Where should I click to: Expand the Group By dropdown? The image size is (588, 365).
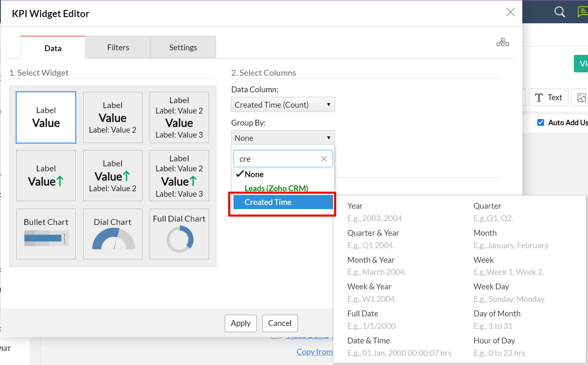pos(283,138)
